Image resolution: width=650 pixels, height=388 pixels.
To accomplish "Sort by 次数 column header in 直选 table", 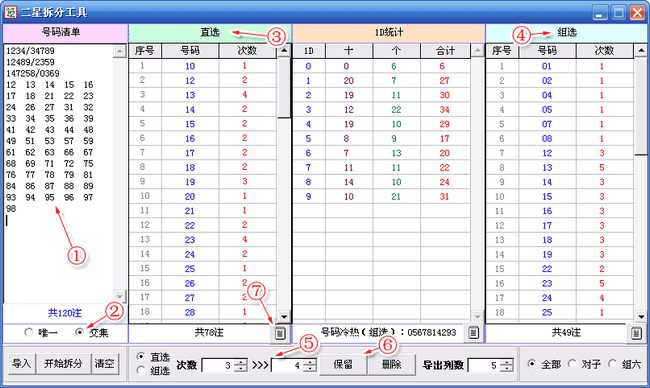I will click(247, 51).
